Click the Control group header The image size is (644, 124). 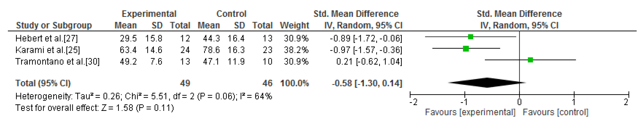coord(231,14)
